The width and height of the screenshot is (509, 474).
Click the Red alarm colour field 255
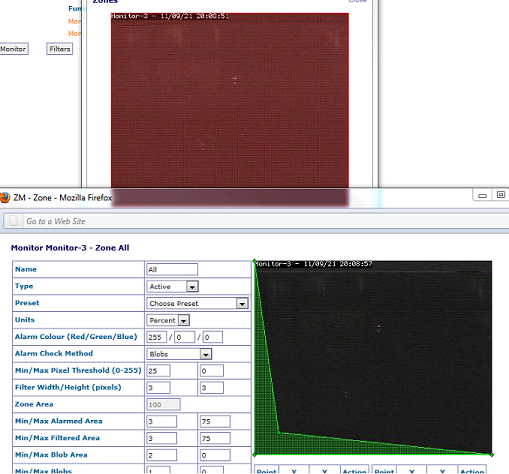click(156, 337)
